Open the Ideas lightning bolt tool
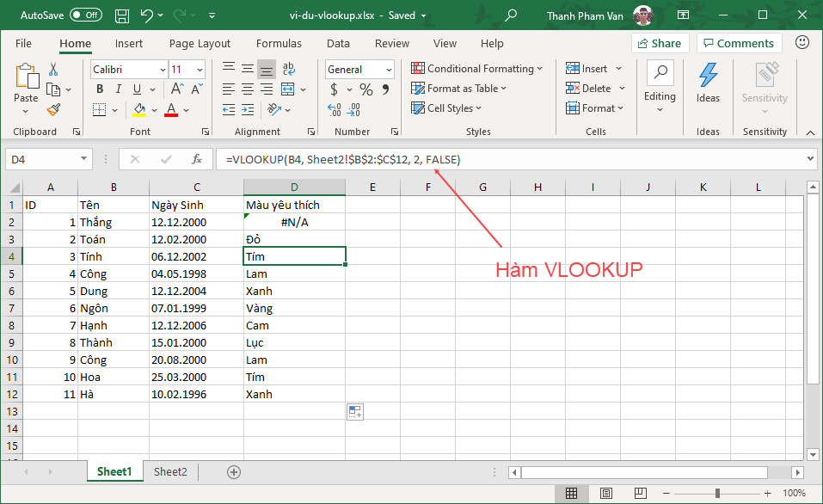The image size is (823, 504). pyautogui.click(x=708, y=83)
